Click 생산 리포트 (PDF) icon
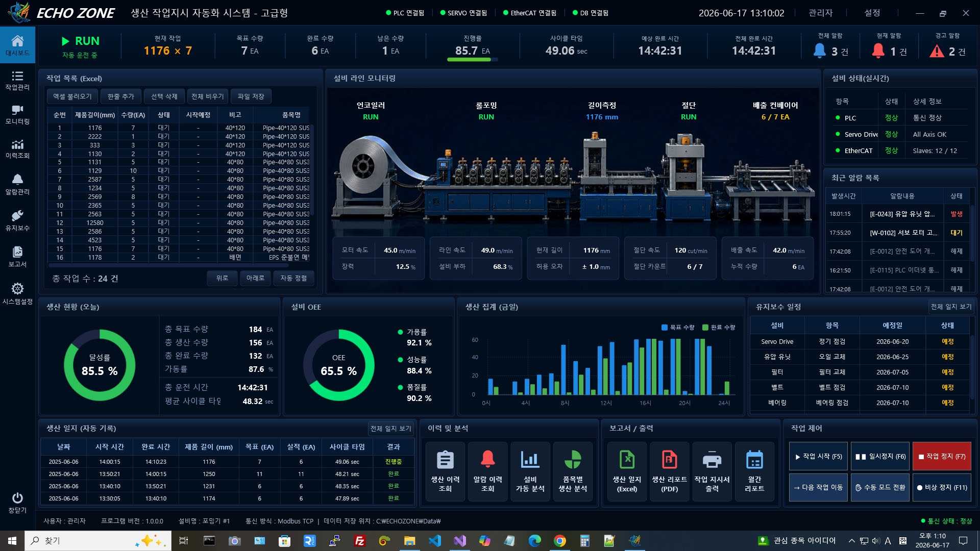The height and width of the screenshot is (551, 980). [669, 471]
